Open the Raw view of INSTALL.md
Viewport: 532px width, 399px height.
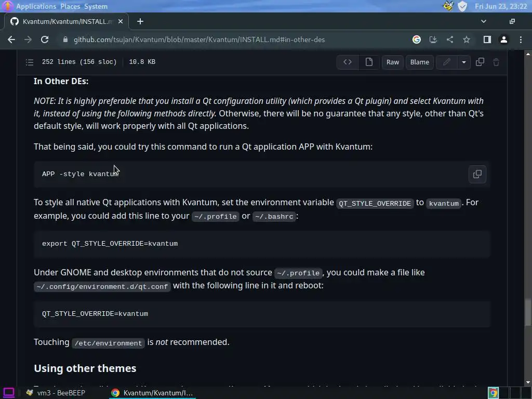pyautogui.click(x=393, y=62)
